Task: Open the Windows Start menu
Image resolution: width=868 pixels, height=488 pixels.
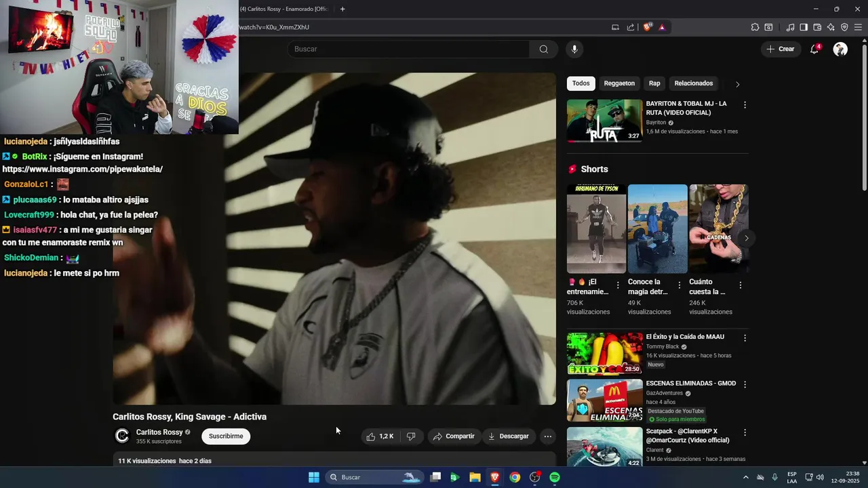Action: click(x=314, y=477)
